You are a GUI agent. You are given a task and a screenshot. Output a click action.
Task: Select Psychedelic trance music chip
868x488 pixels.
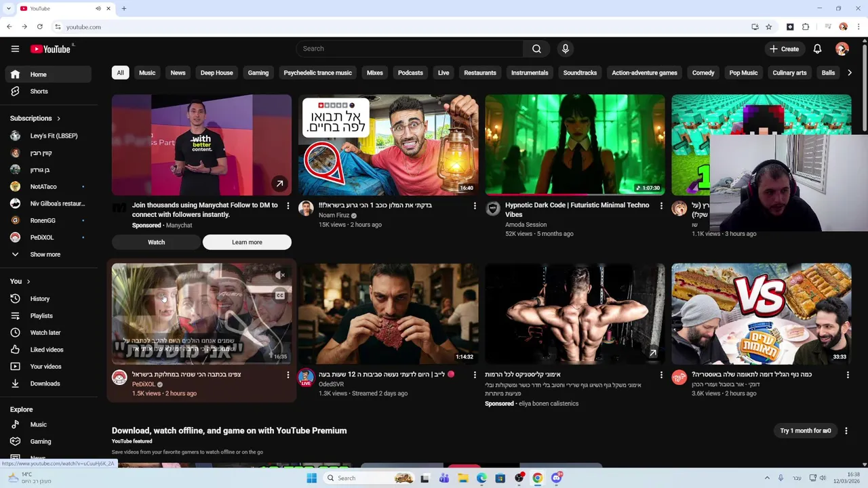317,73
